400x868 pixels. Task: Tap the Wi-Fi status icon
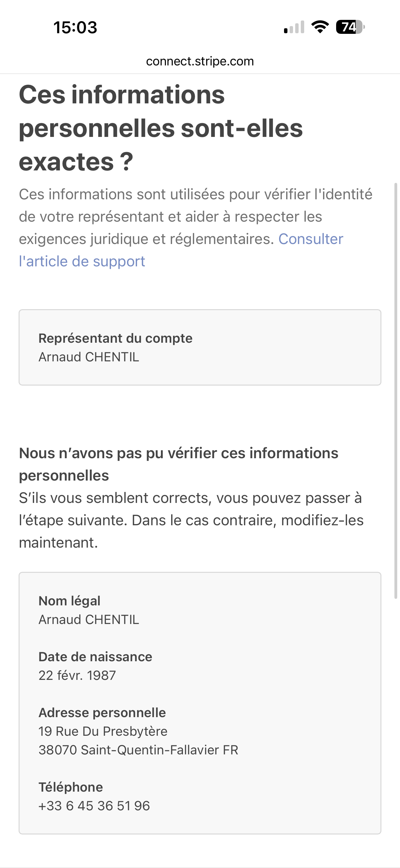[320, 27]
